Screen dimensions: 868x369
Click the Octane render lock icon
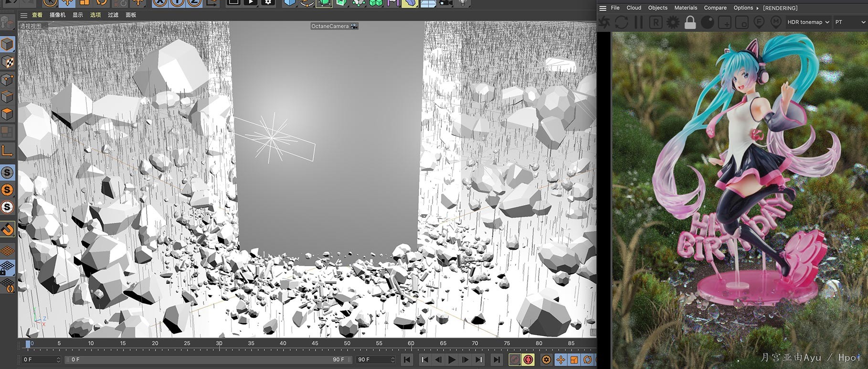tap(690, 22)
